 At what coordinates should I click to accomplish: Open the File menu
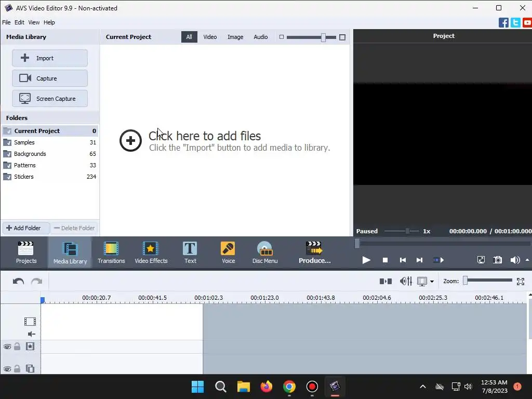point(6,22)
